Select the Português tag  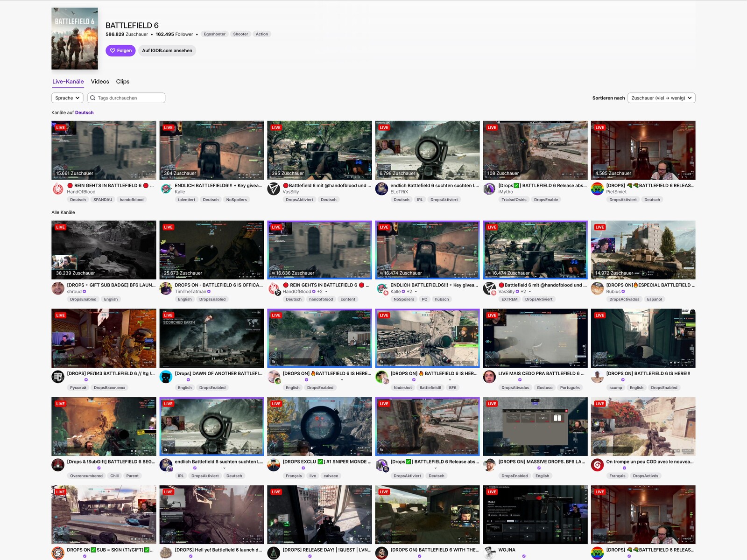point(570,388)
